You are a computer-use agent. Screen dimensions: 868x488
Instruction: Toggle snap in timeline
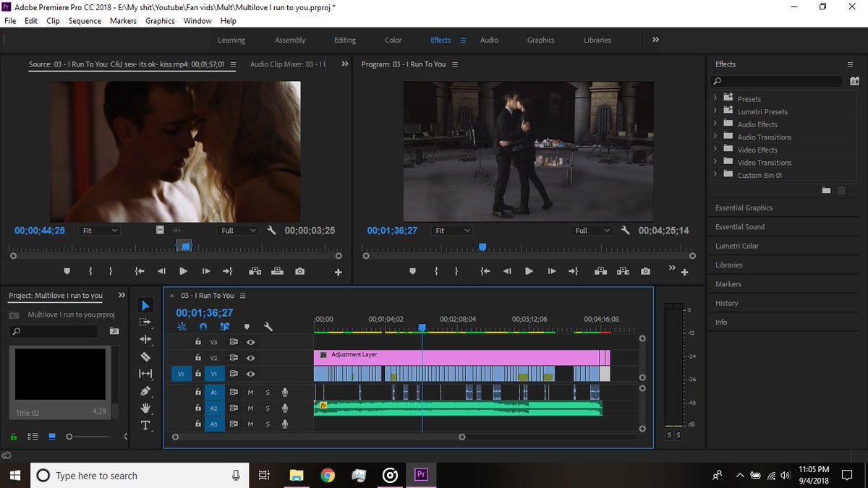tap(203, 327)
